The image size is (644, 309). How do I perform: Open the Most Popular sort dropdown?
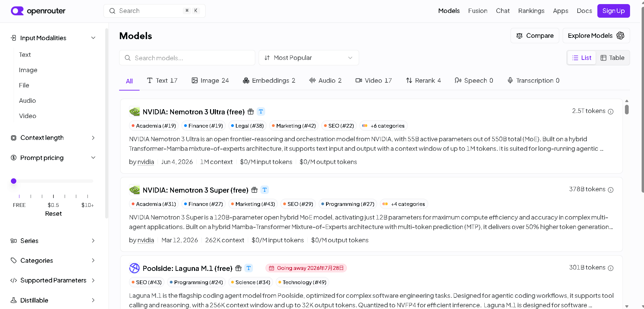tap(309, 58)
